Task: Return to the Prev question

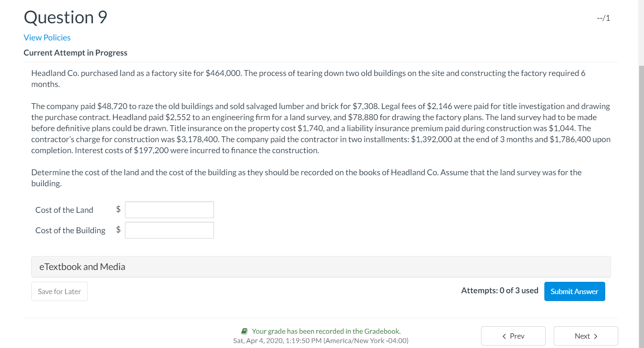Action: point(513,336)
